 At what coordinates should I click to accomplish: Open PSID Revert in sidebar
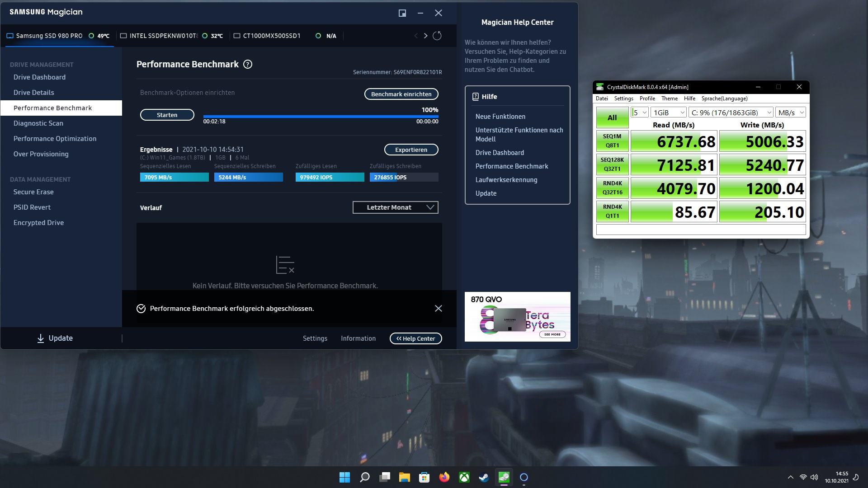click(x=32, y=207)
